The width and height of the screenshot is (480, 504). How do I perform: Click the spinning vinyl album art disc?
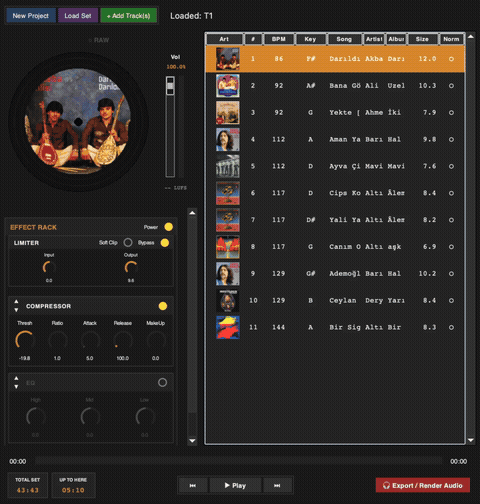(78, 122)
